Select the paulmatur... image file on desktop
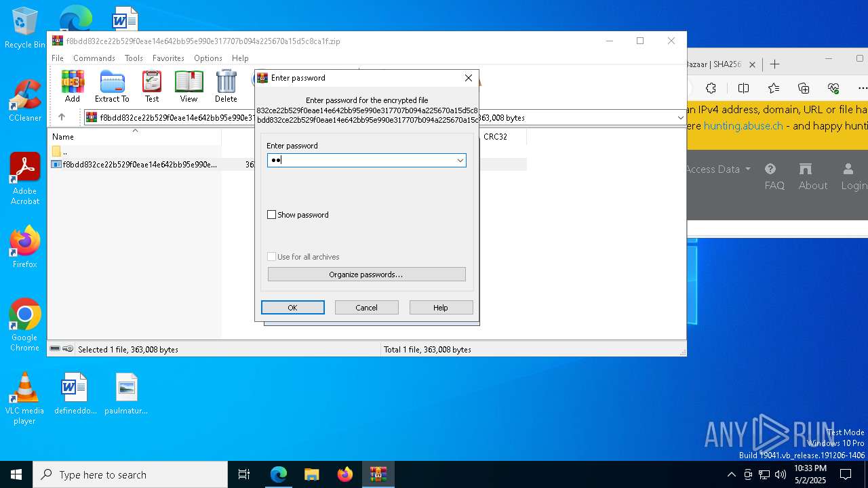 [127, 393]
